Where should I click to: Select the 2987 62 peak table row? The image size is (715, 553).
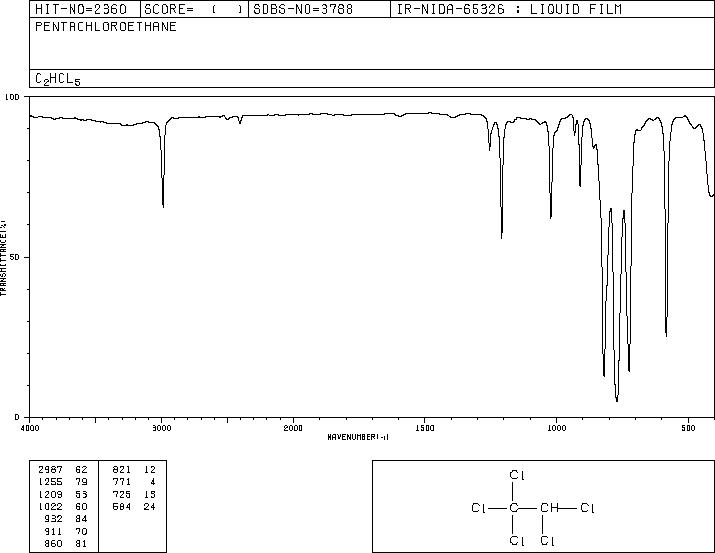[x=63, y=470]
